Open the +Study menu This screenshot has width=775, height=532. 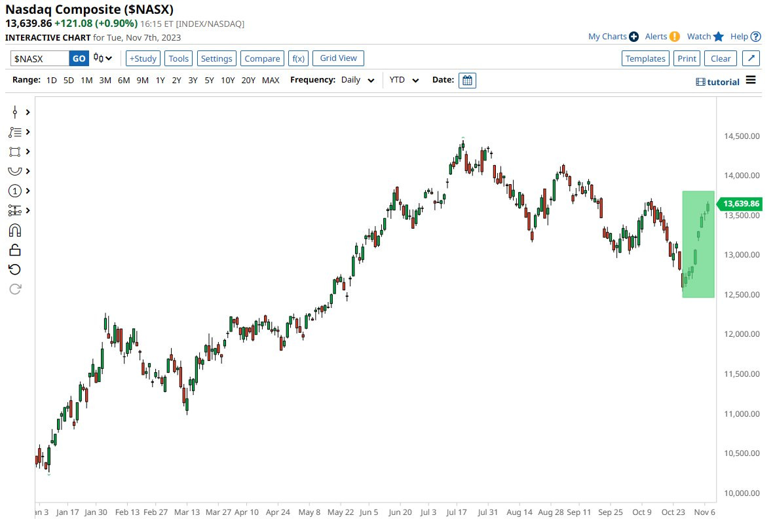(143, 58)
